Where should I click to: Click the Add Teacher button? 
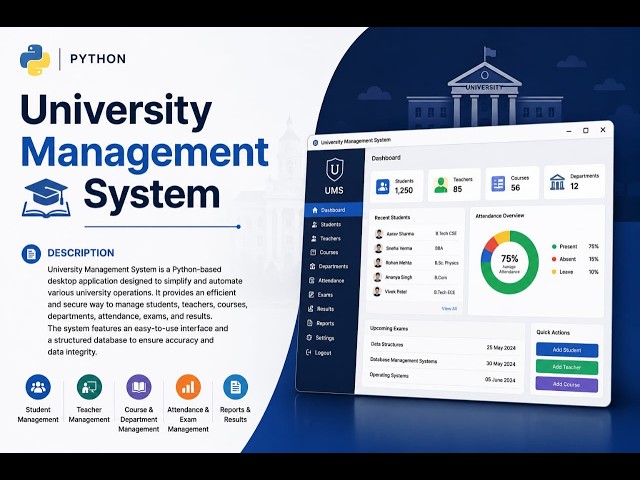[x=567, y=367]
